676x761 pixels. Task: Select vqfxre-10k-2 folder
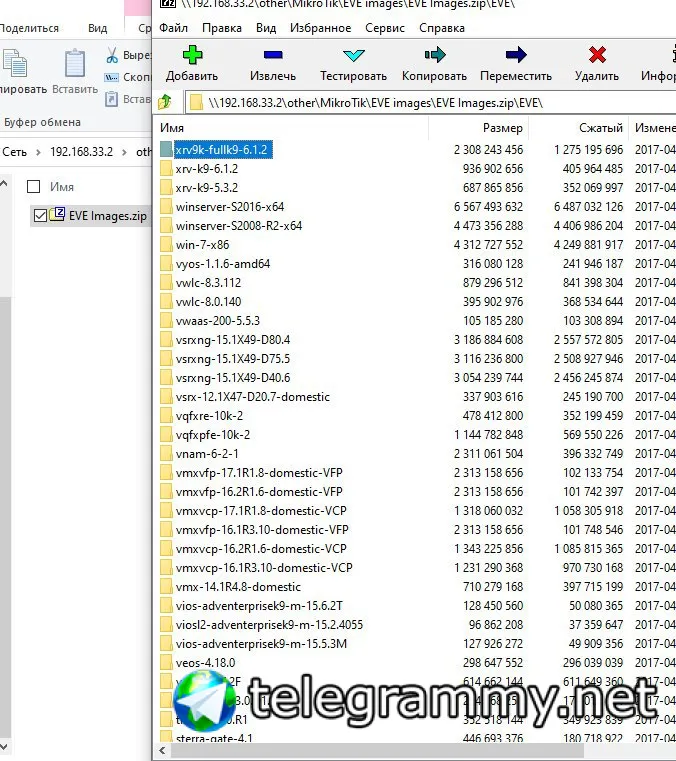click(x=209, y=416)
